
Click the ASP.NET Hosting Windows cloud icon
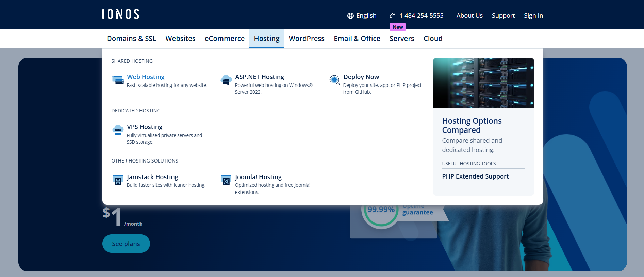pos(226,80)
